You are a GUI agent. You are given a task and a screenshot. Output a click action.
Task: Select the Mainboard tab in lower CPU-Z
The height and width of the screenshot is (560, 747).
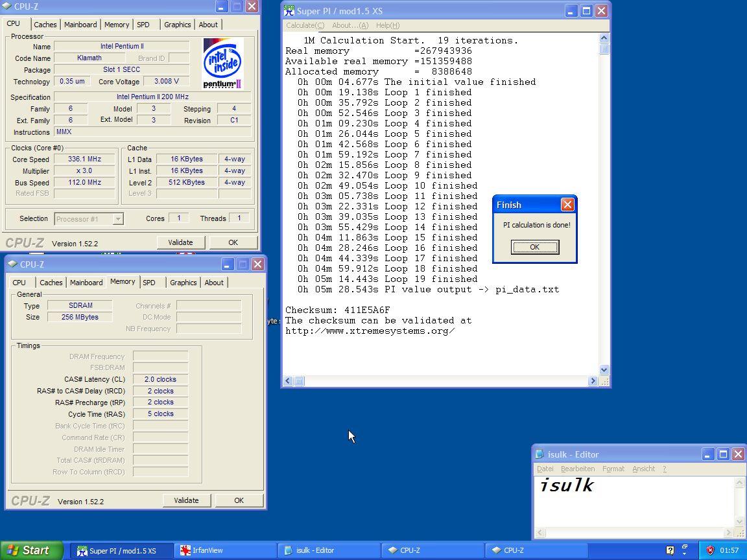[x=86, y=283]
